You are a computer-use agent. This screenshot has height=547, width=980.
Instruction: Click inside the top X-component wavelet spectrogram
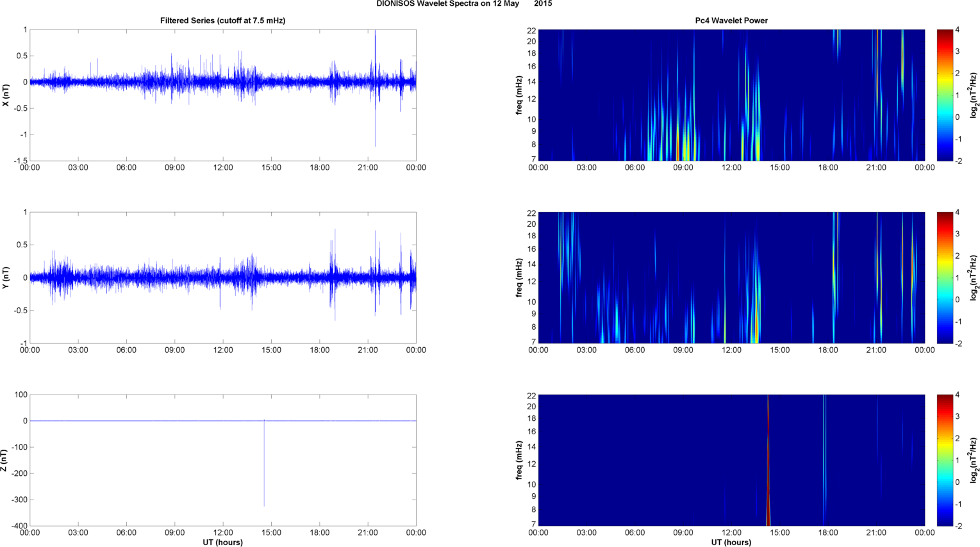pyautogui.click(x=731, y=95)
